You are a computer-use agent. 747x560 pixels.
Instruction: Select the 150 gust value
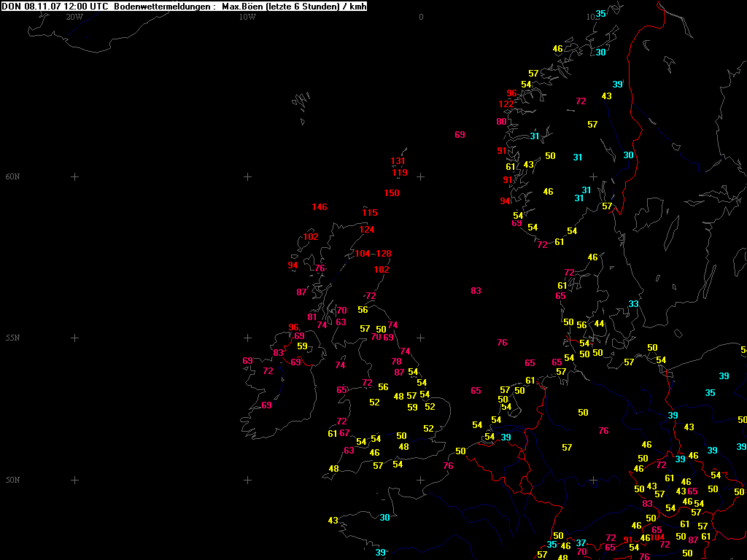392,193
